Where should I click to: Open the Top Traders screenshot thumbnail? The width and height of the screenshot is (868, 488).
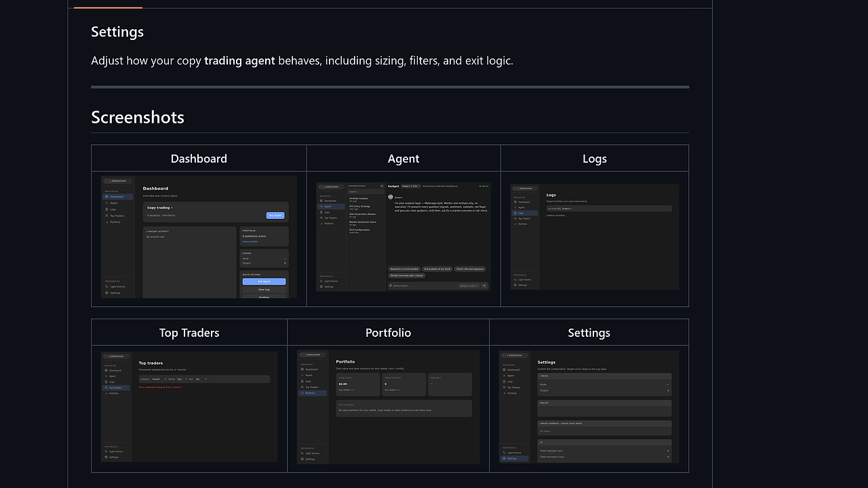tap(189, 407)
